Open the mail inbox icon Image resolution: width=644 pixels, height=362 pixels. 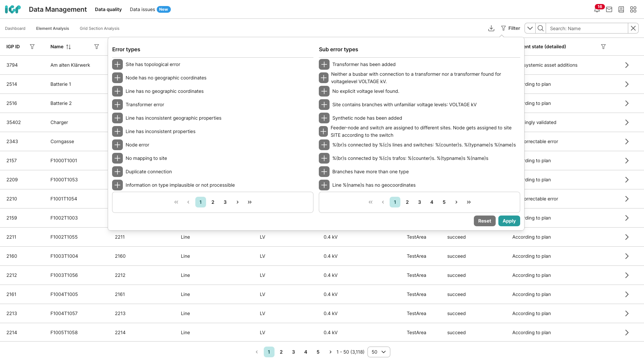(609, 9)
